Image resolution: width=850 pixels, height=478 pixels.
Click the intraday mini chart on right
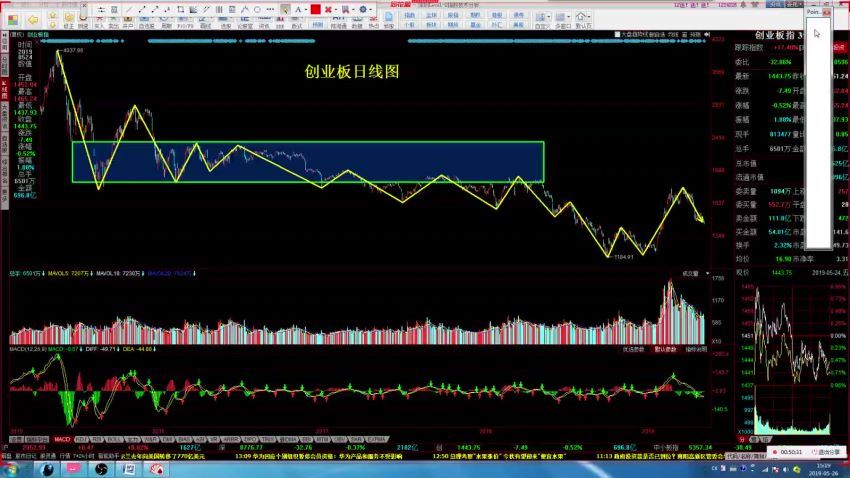click(x=792, y=358)
